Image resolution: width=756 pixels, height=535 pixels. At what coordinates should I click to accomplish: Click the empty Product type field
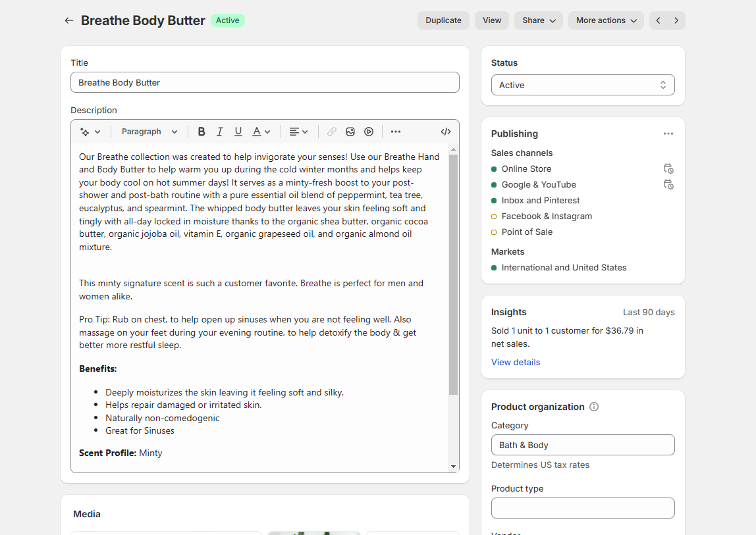(583, 508)
